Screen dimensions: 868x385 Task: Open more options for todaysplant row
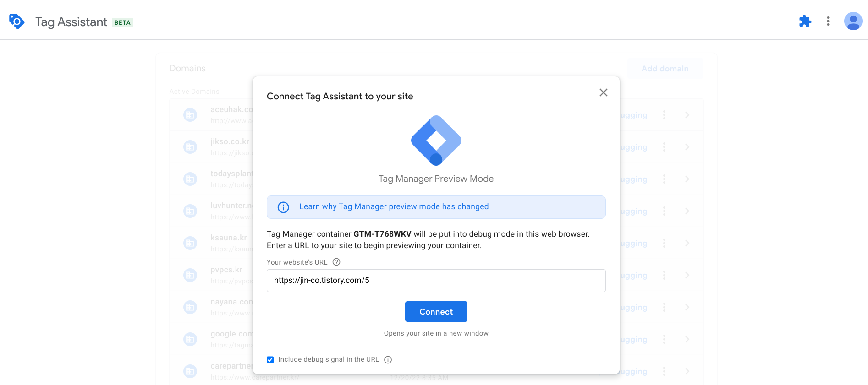(x=664, y=179)
